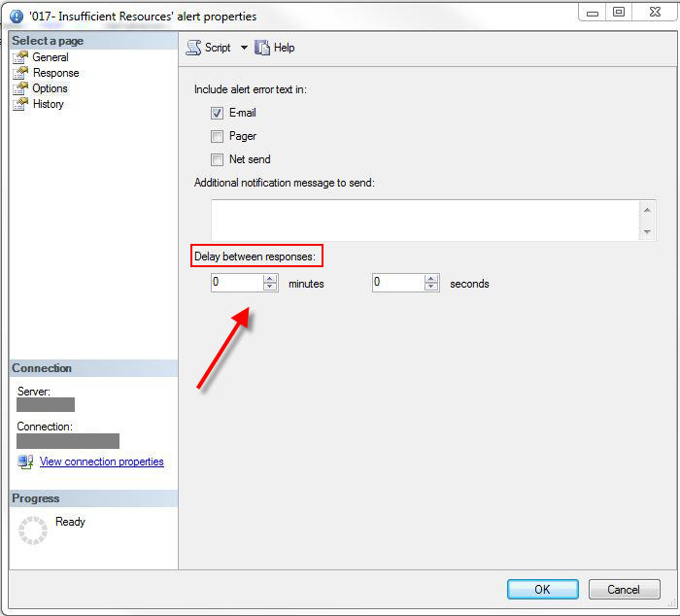This screenshot has width=680, height=616.
Task: Enable the Pager checkbox
Action: click(218, 136)
